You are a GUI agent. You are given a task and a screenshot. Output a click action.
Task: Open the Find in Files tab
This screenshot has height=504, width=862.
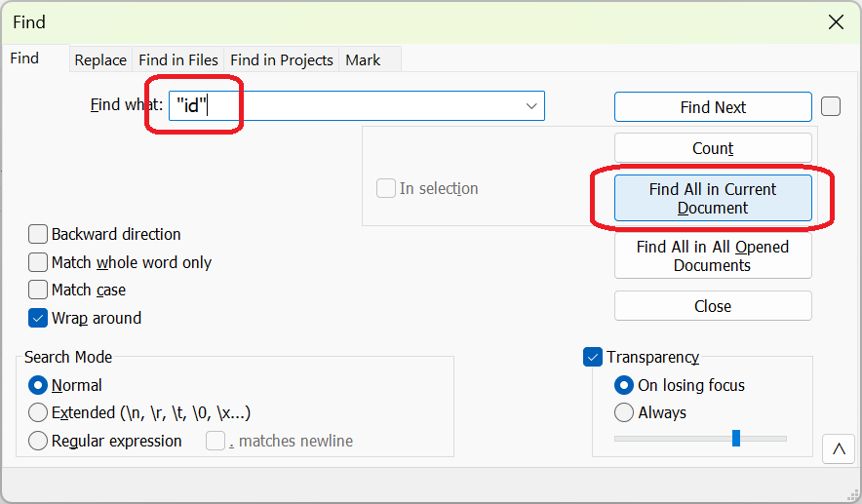click(177, 59)
